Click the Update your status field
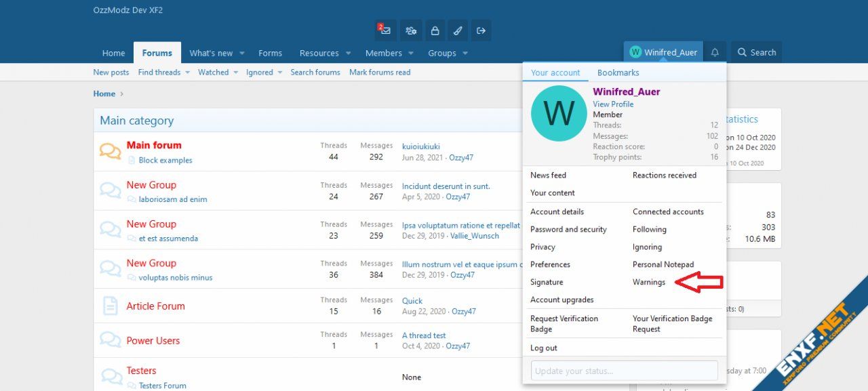868x391 pixels. pyautogui.click(x=624, y=371)
